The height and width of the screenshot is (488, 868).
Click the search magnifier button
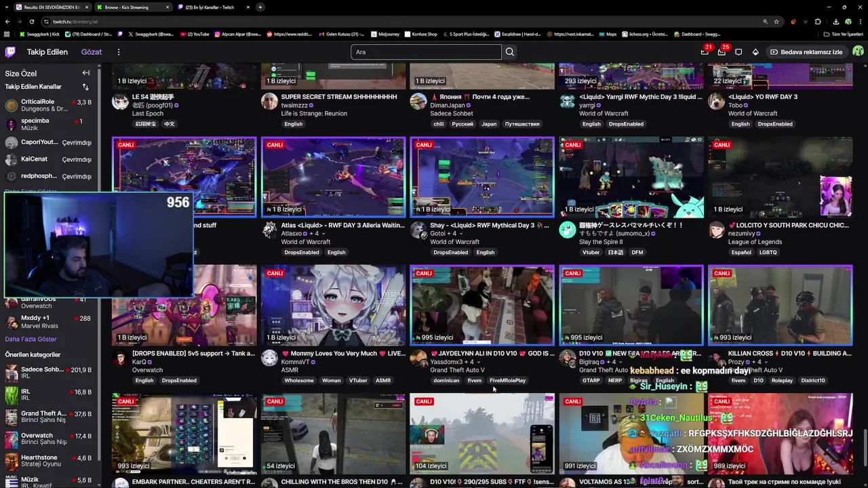pyautogui.click(x=510, y=52)
